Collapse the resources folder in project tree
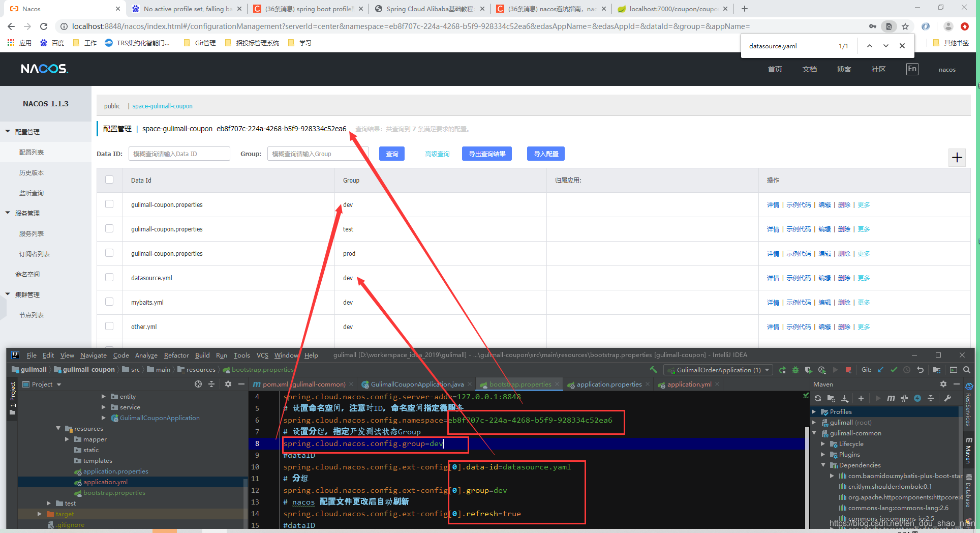Screen dimensions: 980x533 [58, 428]
